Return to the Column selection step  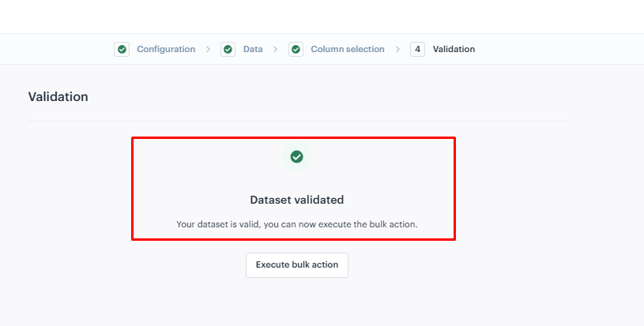click(348, 49)
